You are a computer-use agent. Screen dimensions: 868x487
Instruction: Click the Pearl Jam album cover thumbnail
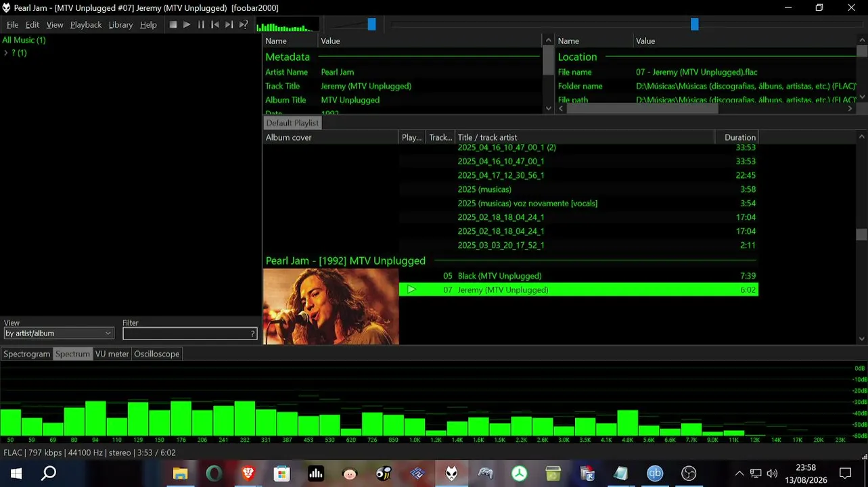331,306
